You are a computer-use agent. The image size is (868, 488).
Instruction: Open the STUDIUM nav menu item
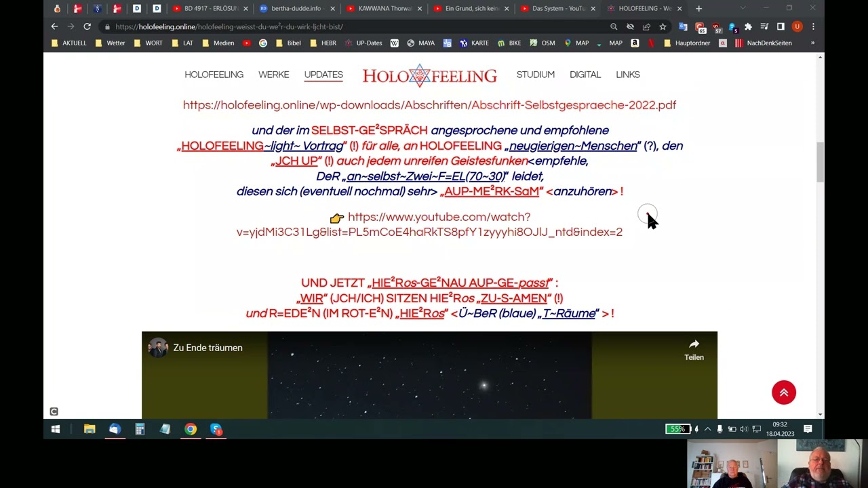(535, 75)
